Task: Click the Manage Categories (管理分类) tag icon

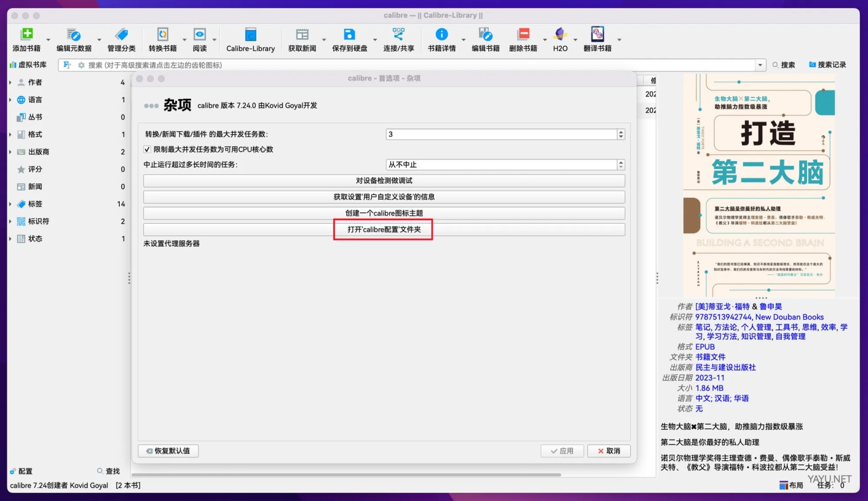Action: tap(121, 35)
